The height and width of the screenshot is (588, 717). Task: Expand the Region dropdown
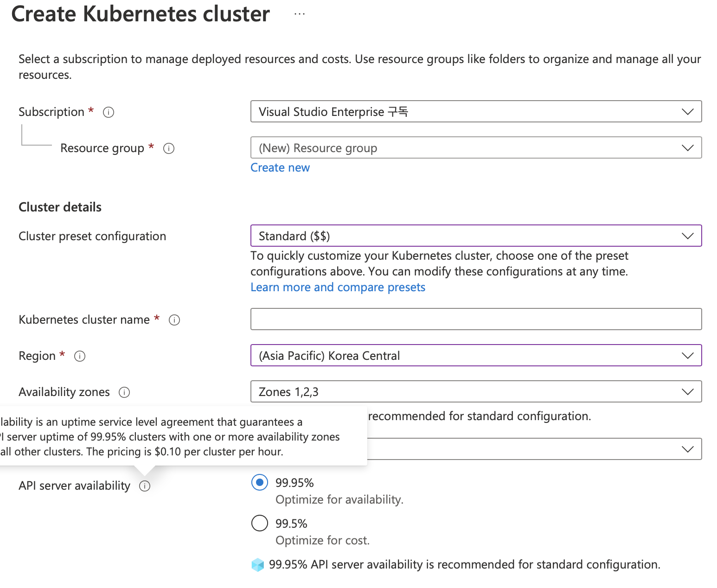476,356
